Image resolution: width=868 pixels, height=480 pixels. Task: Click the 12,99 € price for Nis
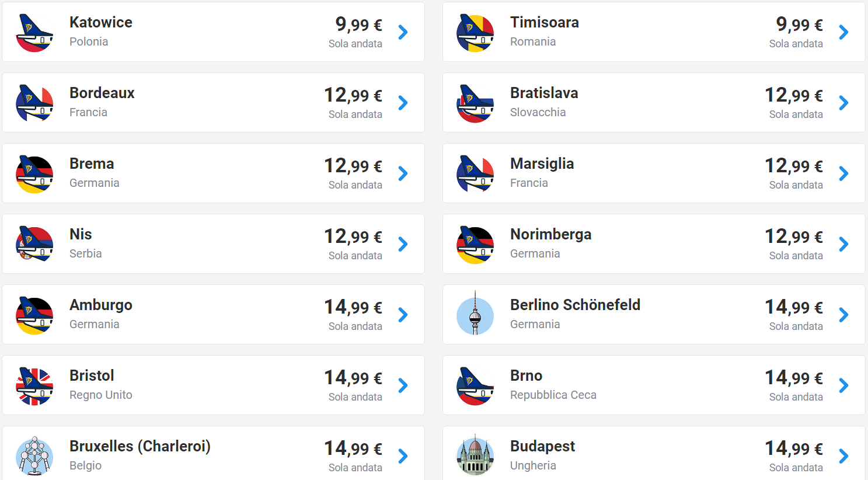tap(353, 236)
